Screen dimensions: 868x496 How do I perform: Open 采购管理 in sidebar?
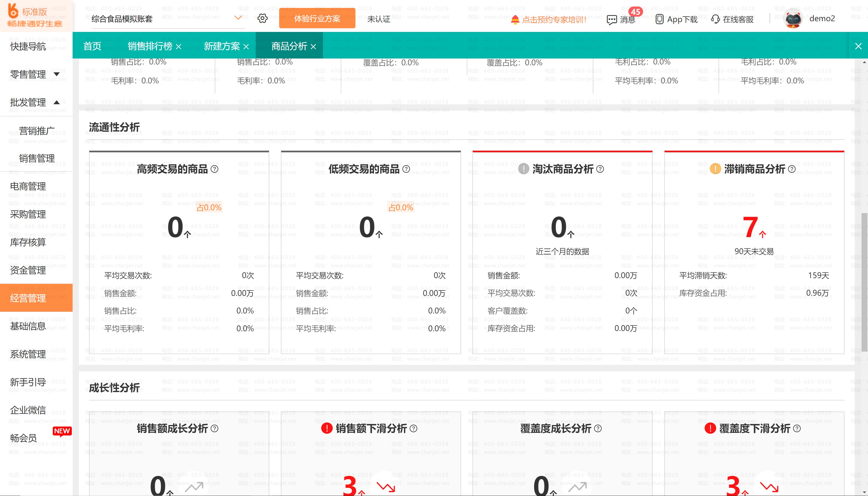28,214
